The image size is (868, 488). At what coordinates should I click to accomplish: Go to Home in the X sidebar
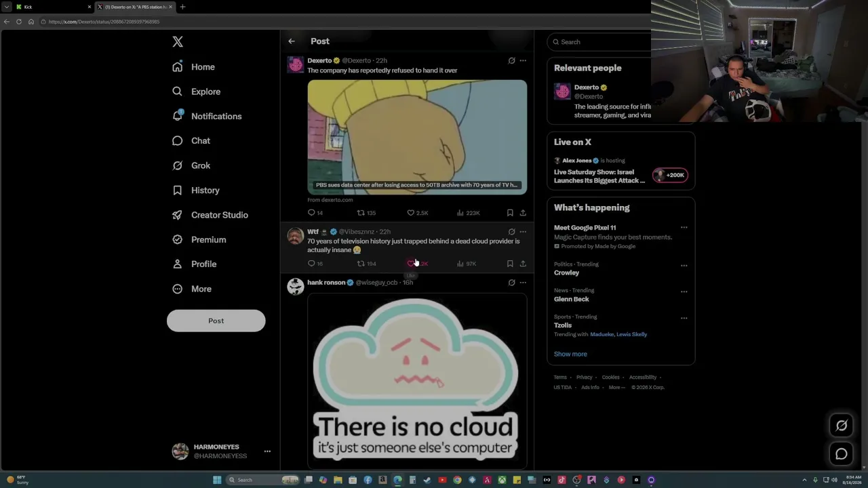pyautogui.click(x=193, y=67)
